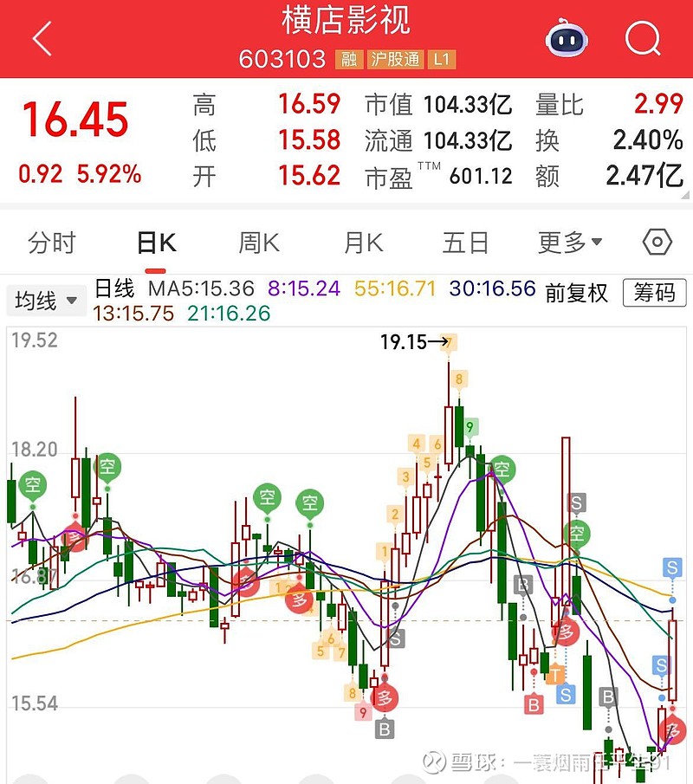Tap the 19.52 price axis label
This screenshot has height=784, width=693.
(35, 340)
